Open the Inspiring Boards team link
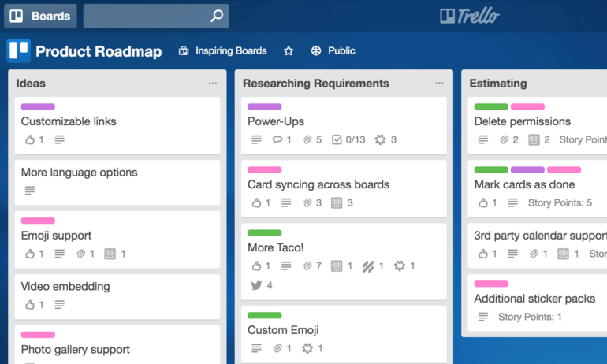607x364 pixels. coord(231,50)
